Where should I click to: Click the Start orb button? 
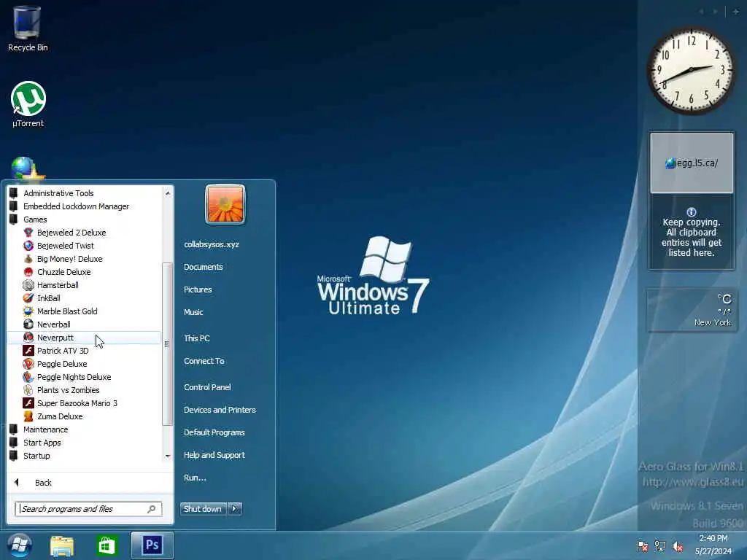(20, 545)
